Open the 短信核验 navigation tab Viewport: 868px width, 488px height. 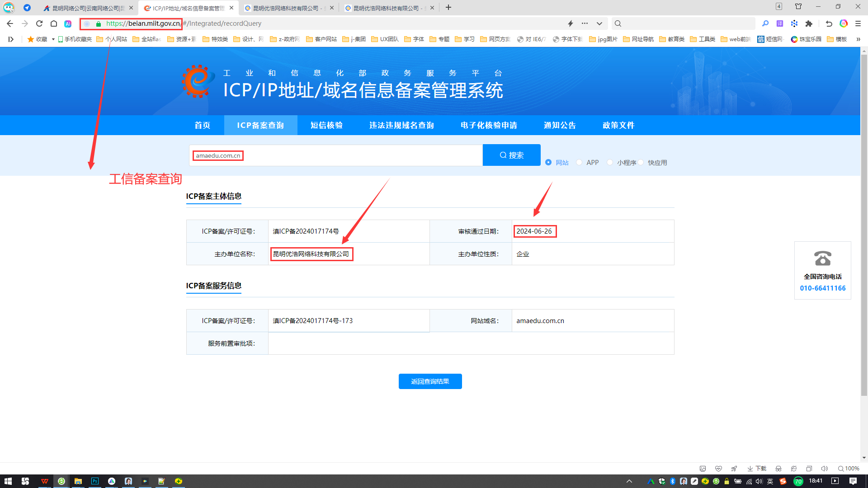[x=326, y=125]
